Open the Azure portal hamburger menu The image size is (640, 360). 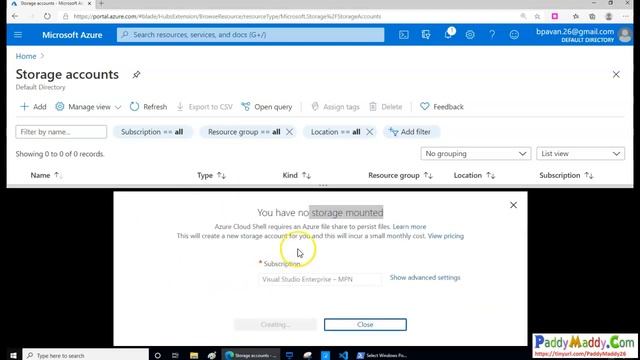(18, 35)
